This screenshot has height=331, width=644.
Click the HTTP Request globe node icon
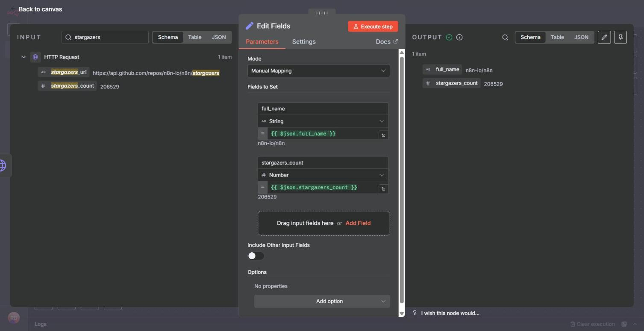tap(35, 57)
